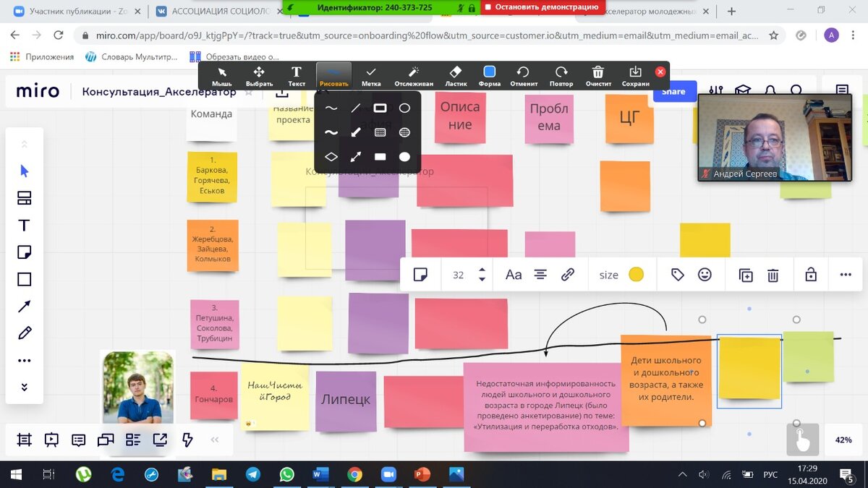Viewport: 868px width, 488px height.
Task: Click the font size 32 field
Action: (459, 275)
